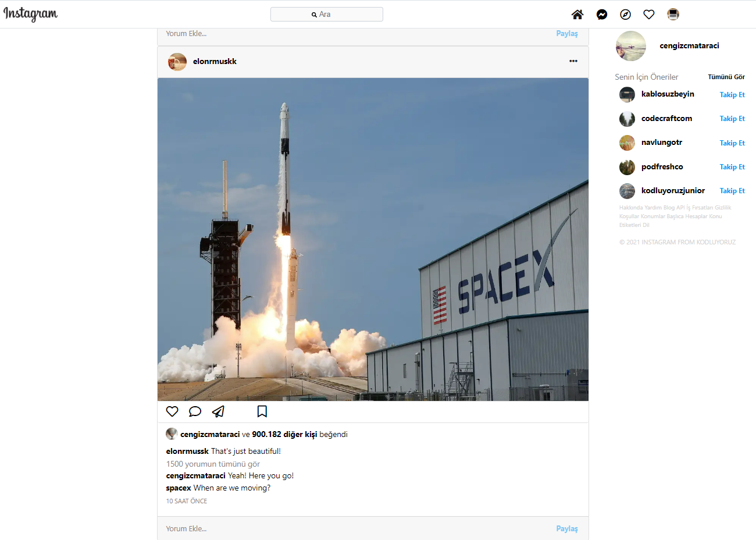Click Tümünü Gör to see all suggestions
The image size is (756, 540).
(x=726, y=77)
